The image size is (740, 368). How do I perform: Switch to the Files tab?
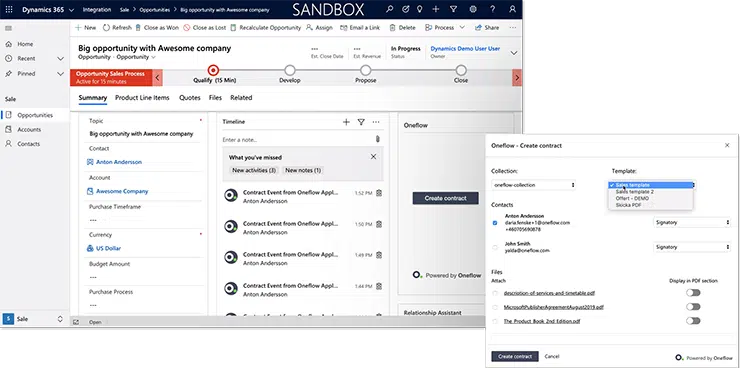tap(215, 98)
